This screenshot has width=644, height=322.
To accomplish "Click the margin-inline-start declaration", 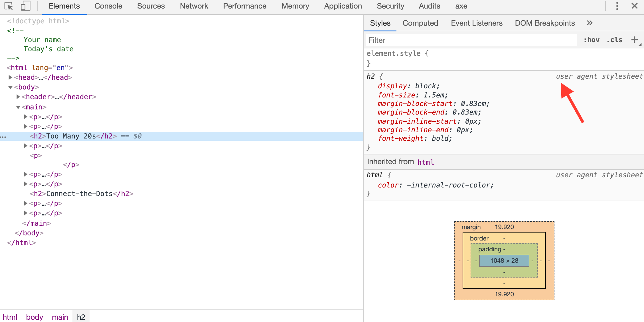I will [429, 121].
